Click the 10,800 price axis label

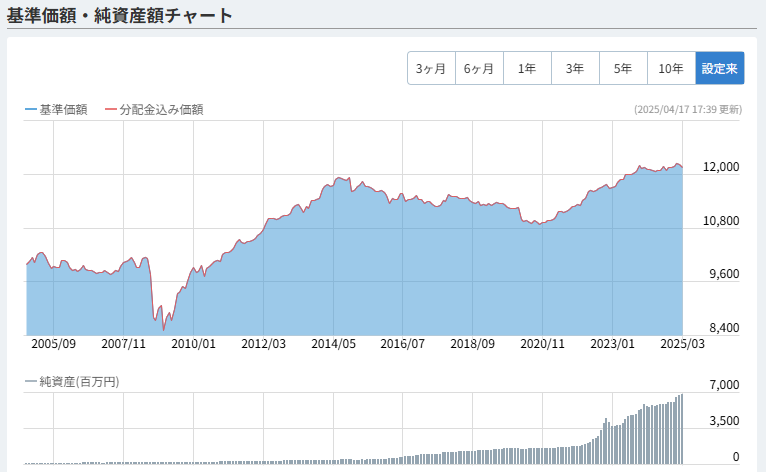[x=721, y=221]
